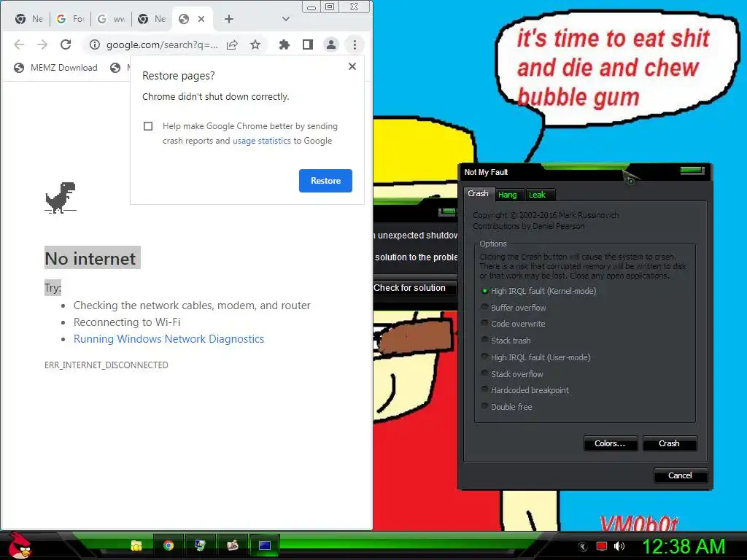This screenshot has height=560, width=747.
Task: Click the Crash button at dialog bottom
Action: (670, 443)
